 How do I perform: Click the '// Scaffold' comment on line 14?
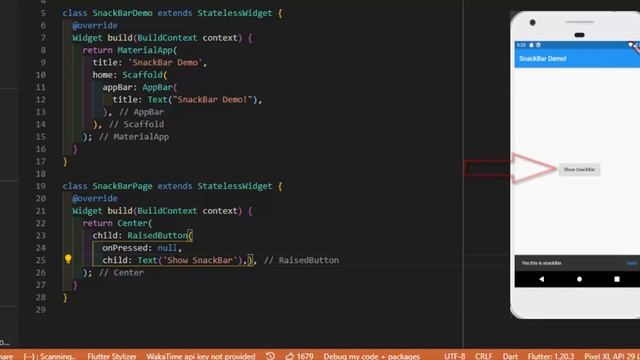(136, 124)
